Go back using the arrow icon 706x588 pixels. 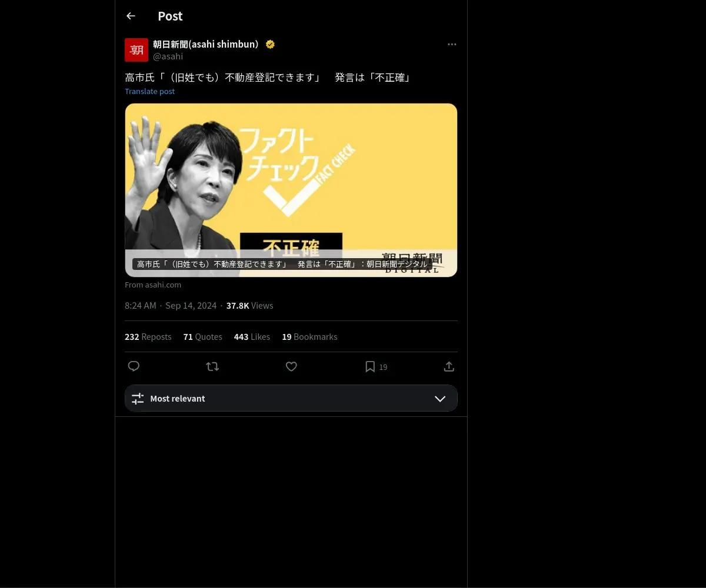[x=131, y=16]
